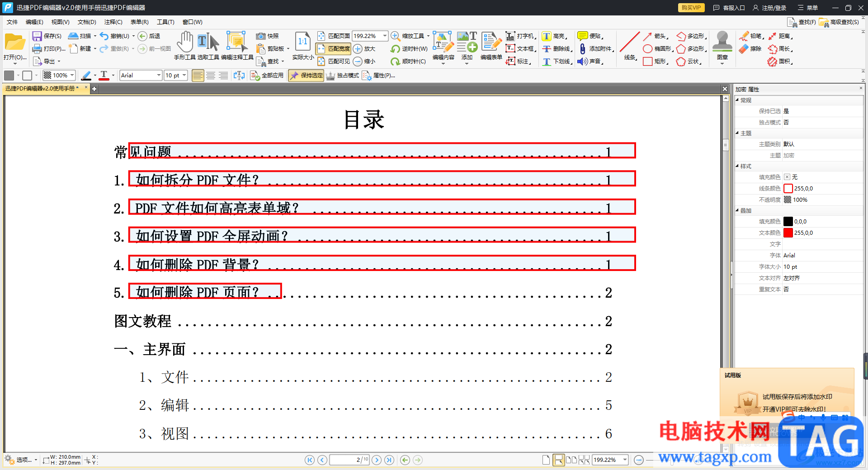The width and height of the screenshot is (868, 470).
Task: Click the Edit Form (编辑表单) tool icon
Action: coord(491,42)
